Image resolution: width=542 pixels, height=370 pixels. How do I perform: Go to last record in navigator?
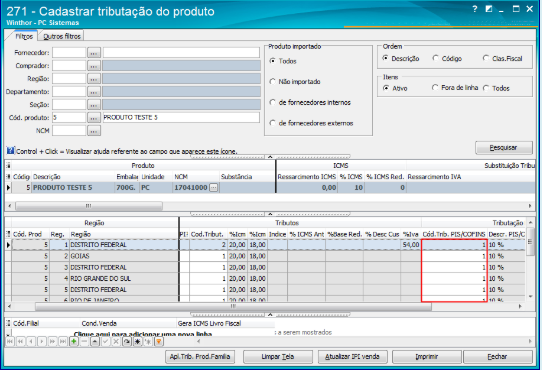(63, 342)
